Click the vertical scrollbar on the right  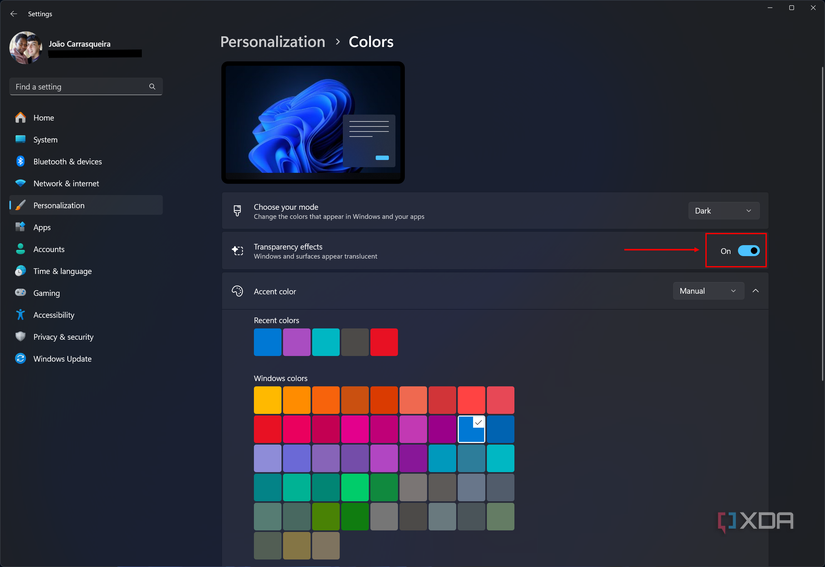coord(822,224)
